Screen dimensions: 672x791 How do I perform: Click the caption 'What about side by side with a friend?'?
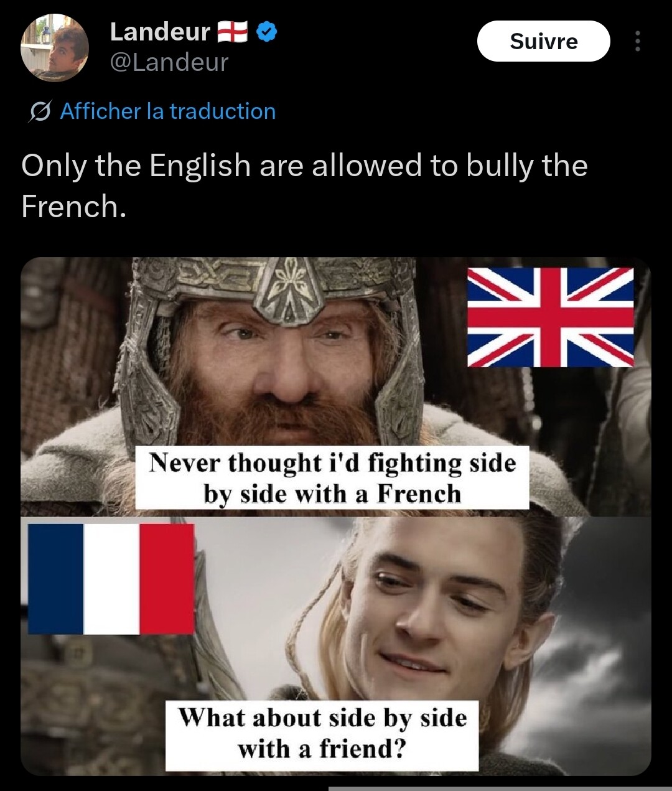[322, 734]
